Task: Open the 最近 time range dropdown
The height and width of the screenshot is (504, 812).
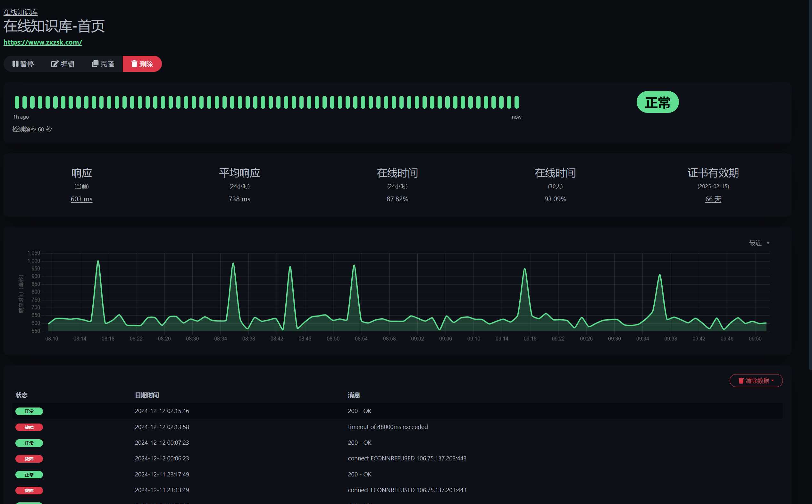Action: pyautogui.click(x=759, y=243)
